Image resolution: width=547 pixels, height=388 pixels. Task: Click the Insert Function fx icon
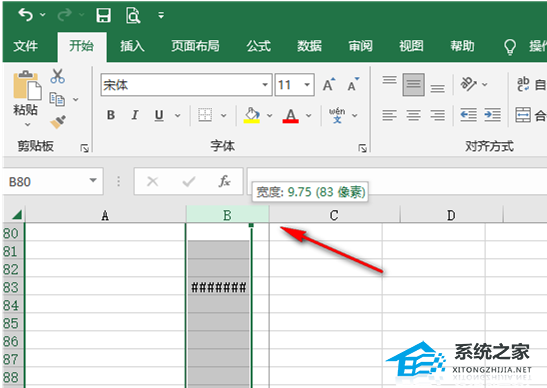pos(224,181)
